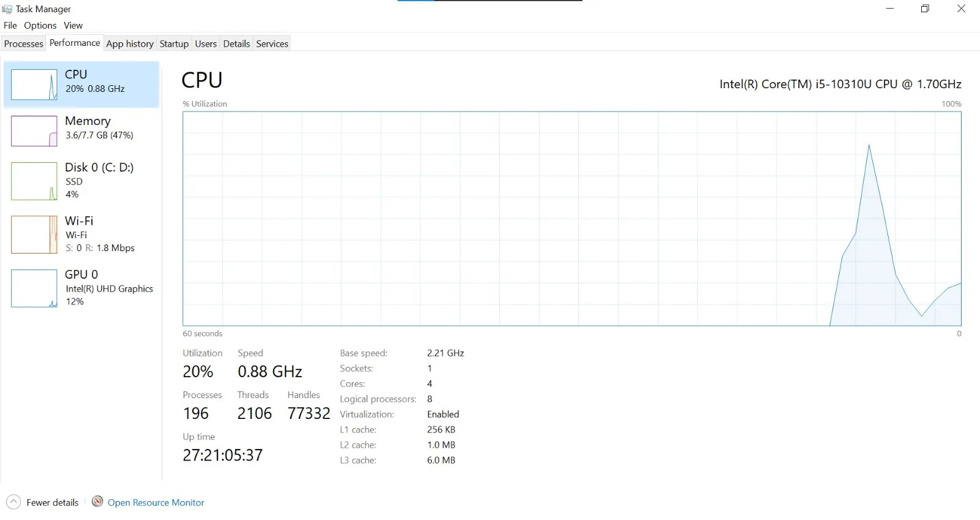Image resolution: width=980 pixels, height=520 pixels.
Task: Select the CPU mini graph thumbnail
Action: [34, 85]
